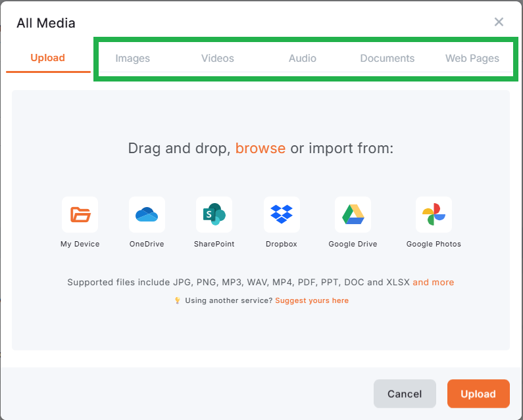Open the Web Pages tab
This screenshot has width=523, height=420.
click(472, 58)
